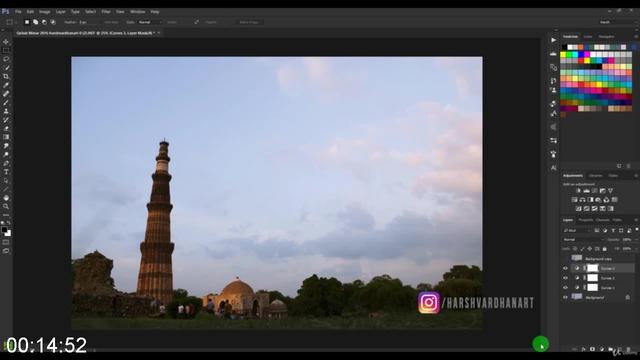Click the Select and Mask button
The height and width of the screenshot is (360, 640).
click(x=249, y=22)
